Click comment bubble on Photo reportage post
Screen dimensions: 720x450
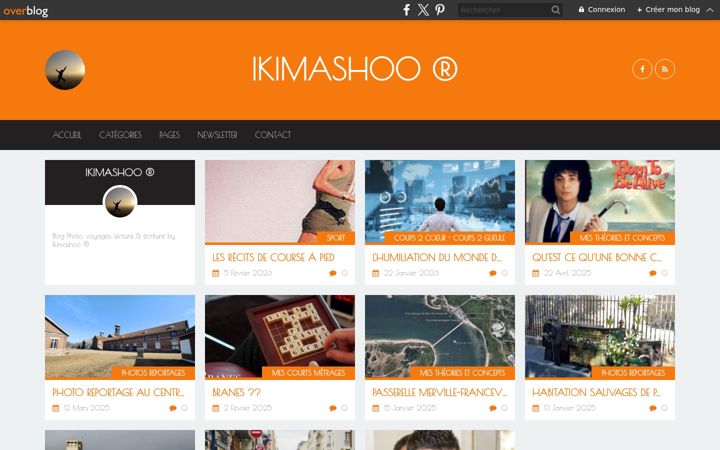(x=173, y=408)
